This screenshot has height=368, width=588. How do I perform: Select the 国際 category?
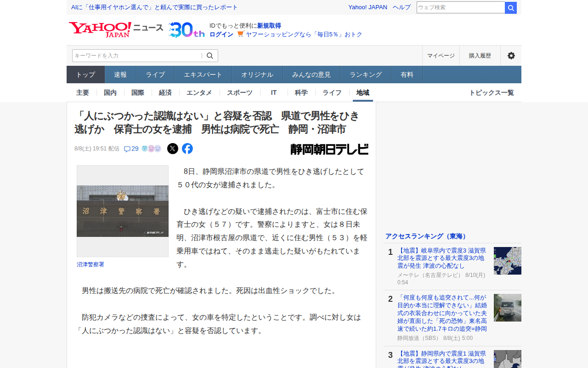click(x=138, y=92)
